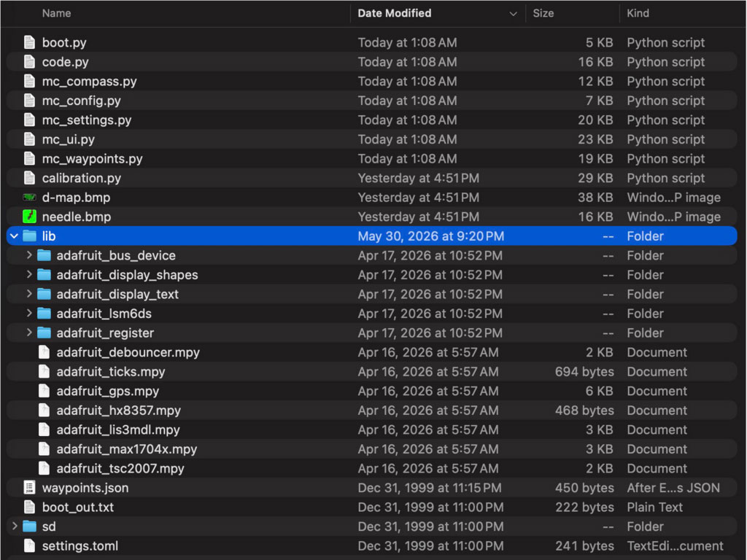Select the settings.toml file icon
Viewport: 747px width, 560px height.
coord(29,545)
